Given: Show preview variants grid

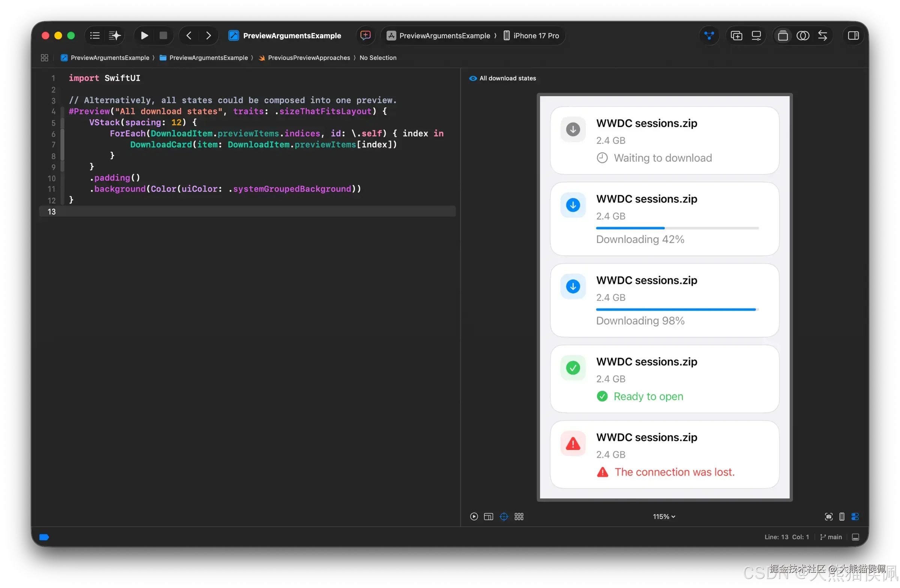Looking at the screenshot, I should pos(519,516).
